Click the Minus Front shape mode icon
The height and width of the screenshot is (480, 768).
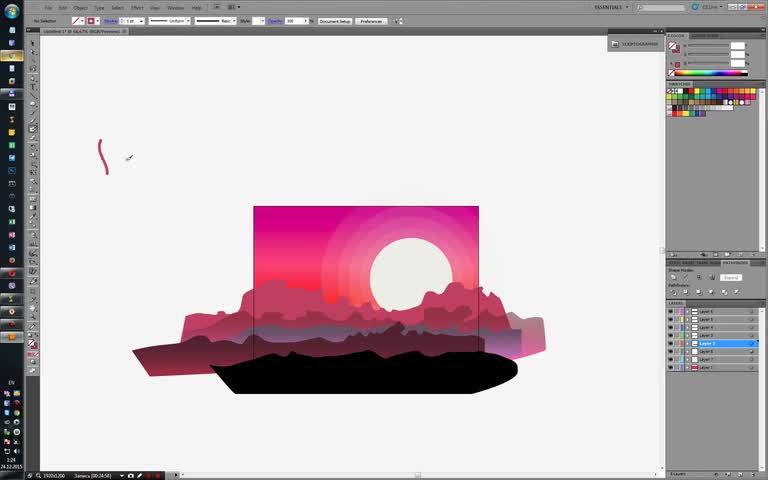[x=686, y=277]
